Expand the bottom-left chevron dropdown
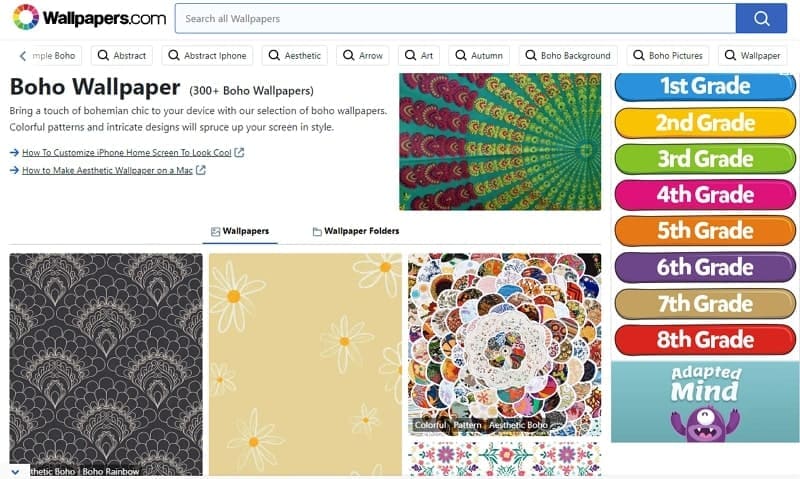800x479 pixels. 15,471
